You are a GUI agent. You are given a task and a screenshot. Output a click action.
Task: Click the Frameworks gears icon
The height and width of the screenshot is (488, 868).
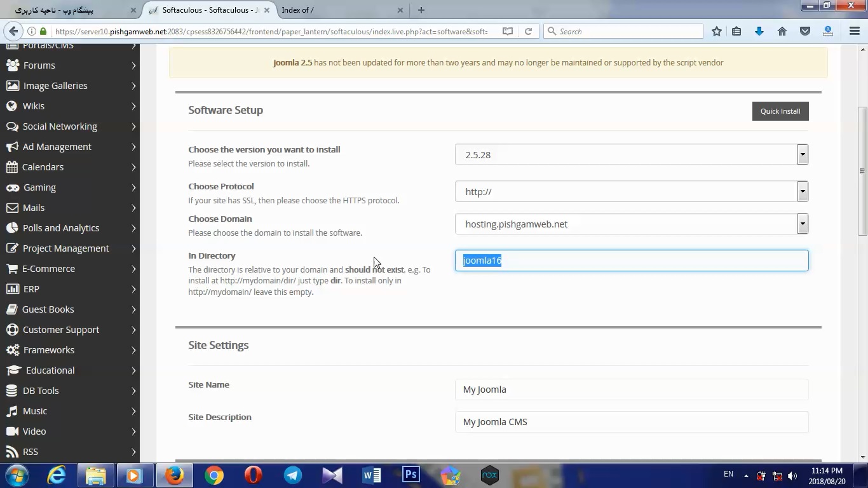[12, 350]
